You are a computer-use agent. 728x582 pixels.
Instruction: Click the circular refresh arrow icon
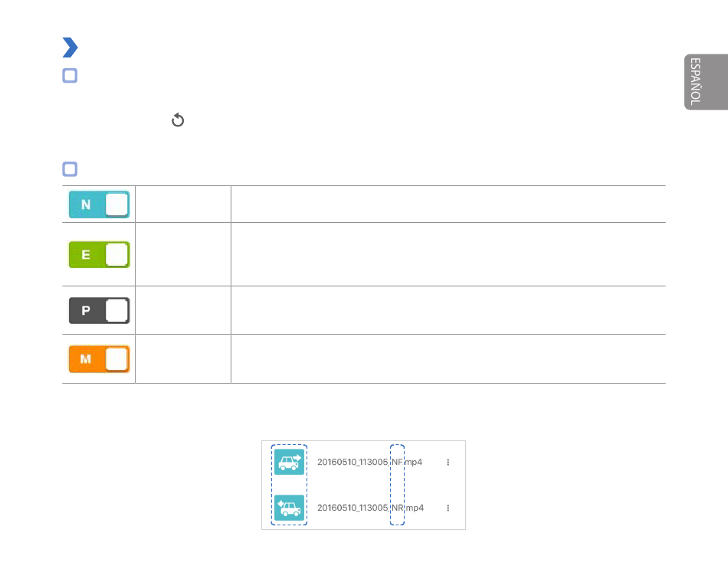pyautogui.click(x=177, y=120)
